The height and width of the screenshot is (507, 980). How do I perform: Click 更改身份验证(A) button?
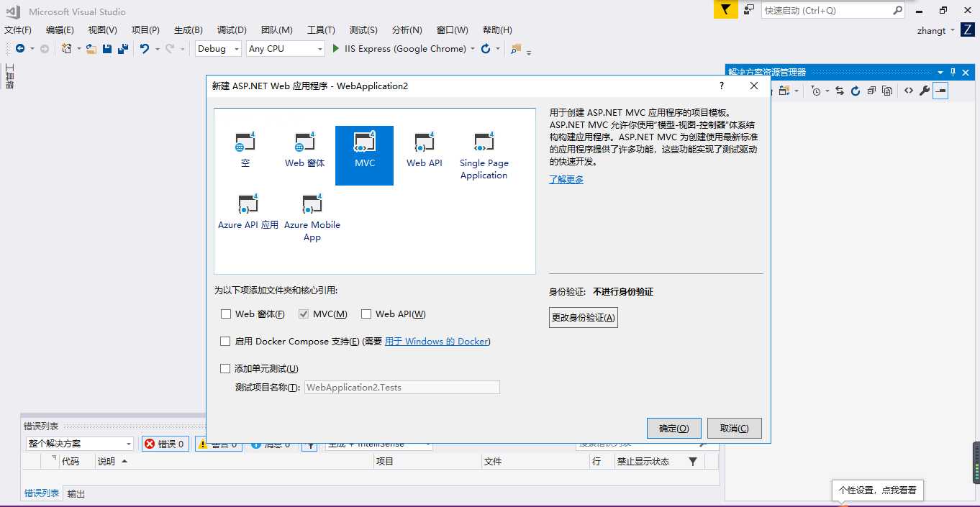point(584,318)
